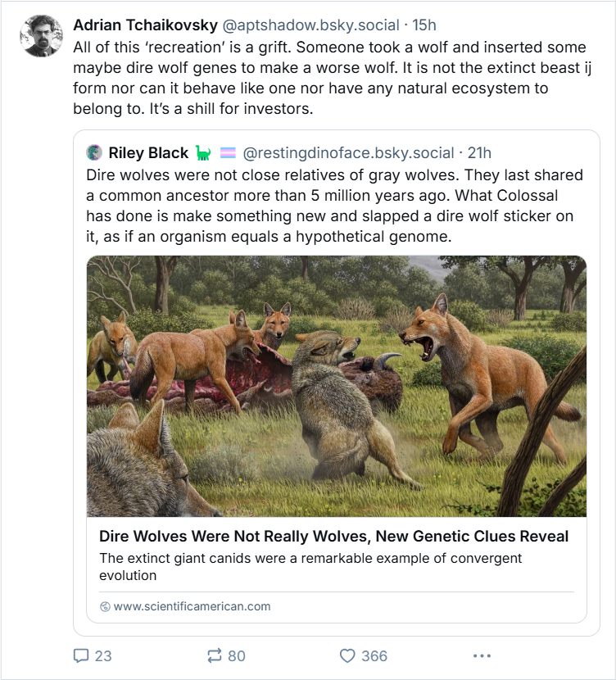Viewport: 616px width, 680px height.
Task: Open Riley Black's display name link
Action: tap(148, 152)
